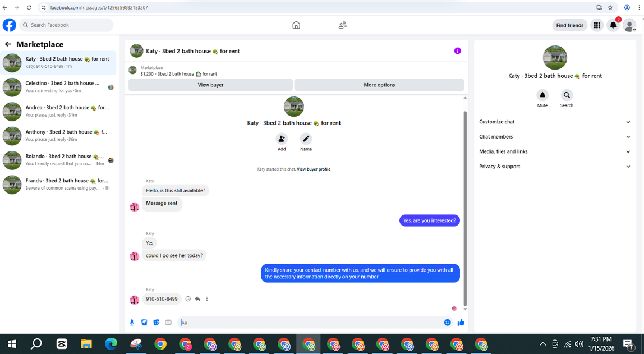Click the house thumbnail in right info panel
This screenshot has width=644, height=354.
555,57
